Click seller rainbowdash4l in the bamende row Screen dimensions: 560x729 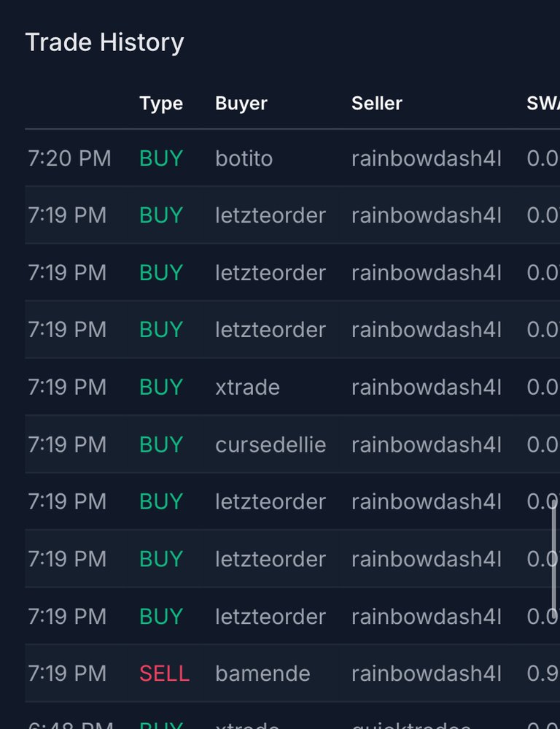[x=426, y=674]
